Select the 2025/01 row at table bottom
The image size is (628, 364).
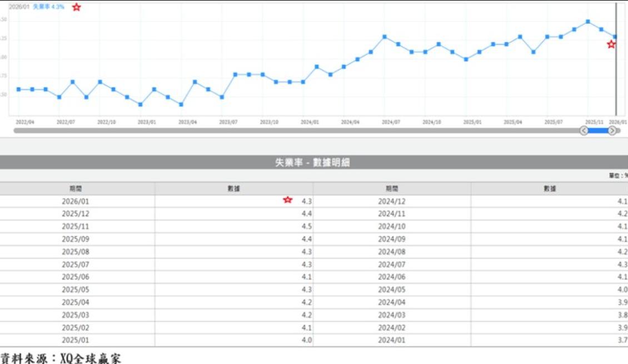point(76,340)
